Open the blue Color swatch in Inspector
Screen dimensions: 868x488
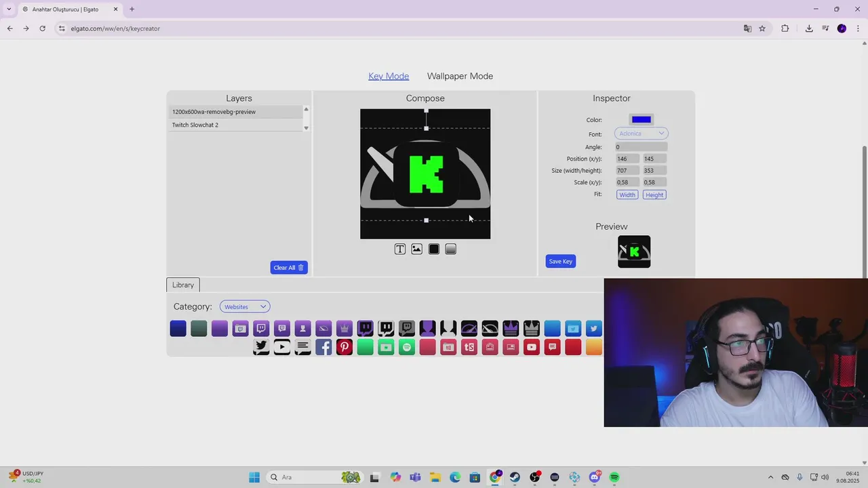click(x=642, y=120)
